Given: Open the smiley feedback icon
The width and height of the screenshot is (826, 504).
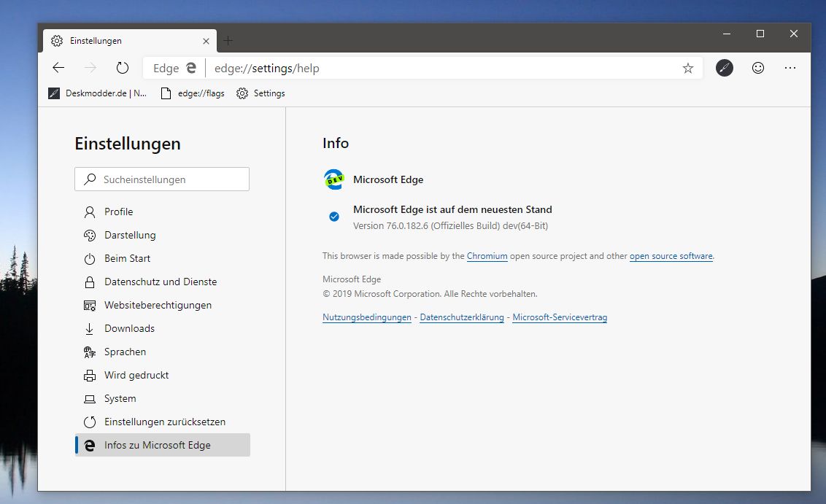Looking at the screenshot, I should click(x=758, y=68).
